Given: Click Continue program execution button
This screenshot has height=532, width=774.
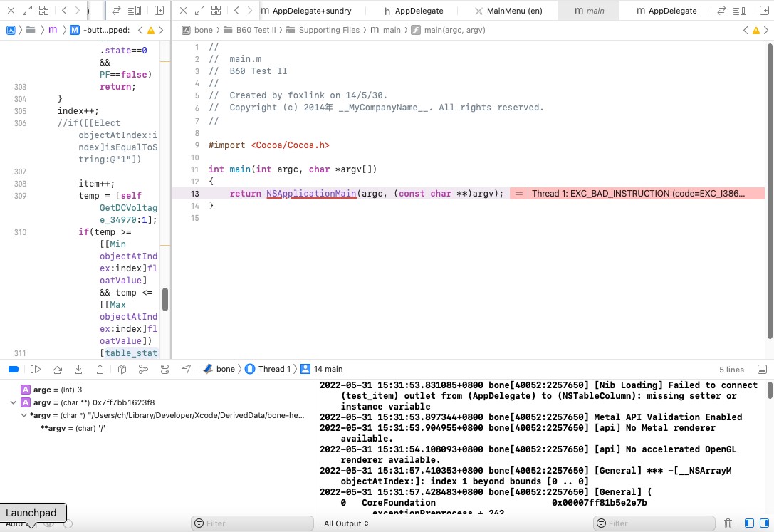Looking at the screenshot, I should (35, 369).
